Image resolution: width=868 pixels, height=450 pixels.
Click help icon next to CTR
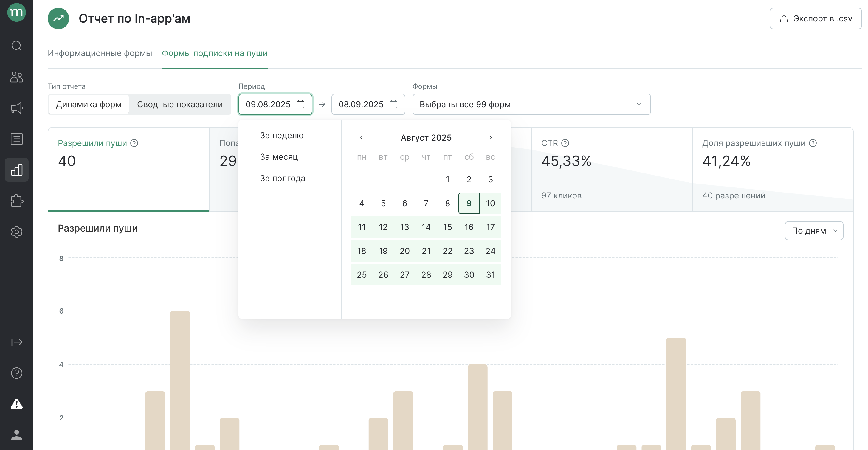coord(565,143)
